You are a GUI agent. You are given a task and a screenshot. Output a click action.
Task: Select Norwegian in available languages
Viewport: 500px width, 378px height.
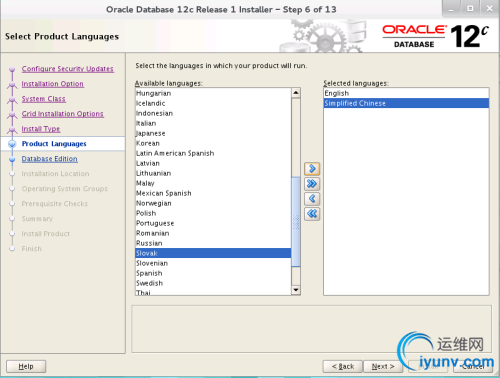213,203
